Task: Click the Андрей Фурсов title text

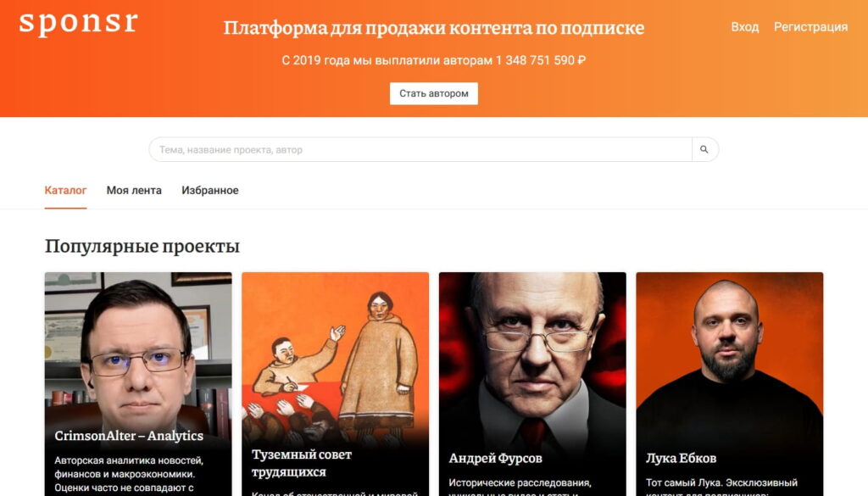Action: (495, 459)
